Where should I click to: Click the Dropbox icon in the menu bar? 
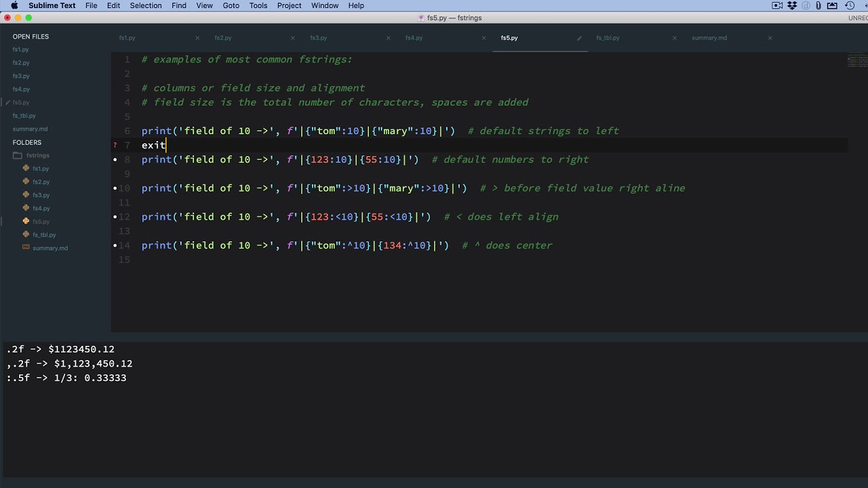tap(792, 5)
